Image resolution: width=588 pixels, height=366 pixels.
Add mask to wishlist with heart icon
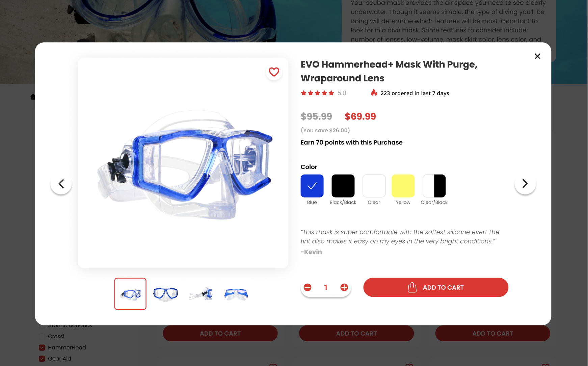[x=274, y=72]
